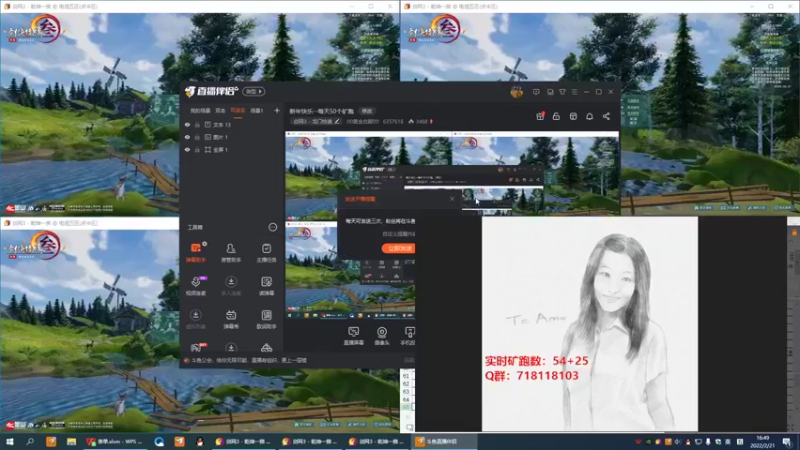Image resolution: width=800 pixels, height=450 pixels.
Task: Toggle lock on 文本 13 layer
Action: point(197,124)
